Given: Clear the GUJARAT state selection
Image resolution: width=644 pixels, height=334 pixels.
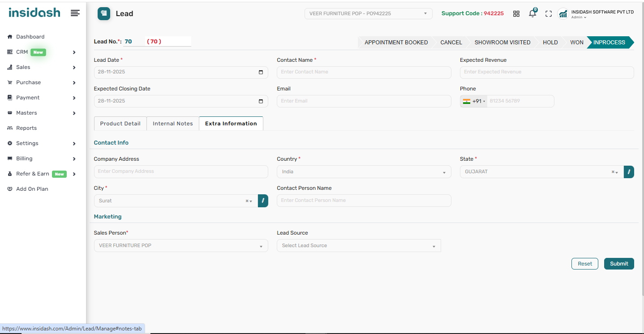Looking at the screenshot, I should [613, 172].
